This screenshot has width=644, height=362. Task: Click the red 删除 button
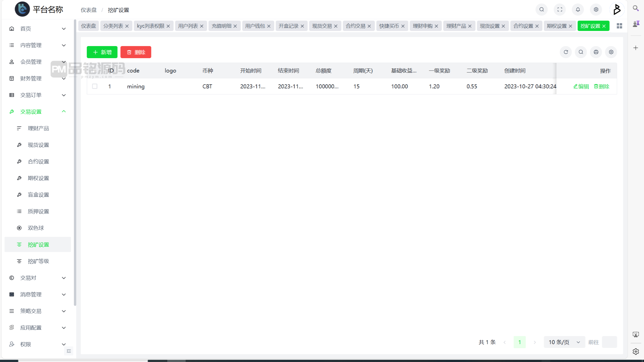point(136,52)
